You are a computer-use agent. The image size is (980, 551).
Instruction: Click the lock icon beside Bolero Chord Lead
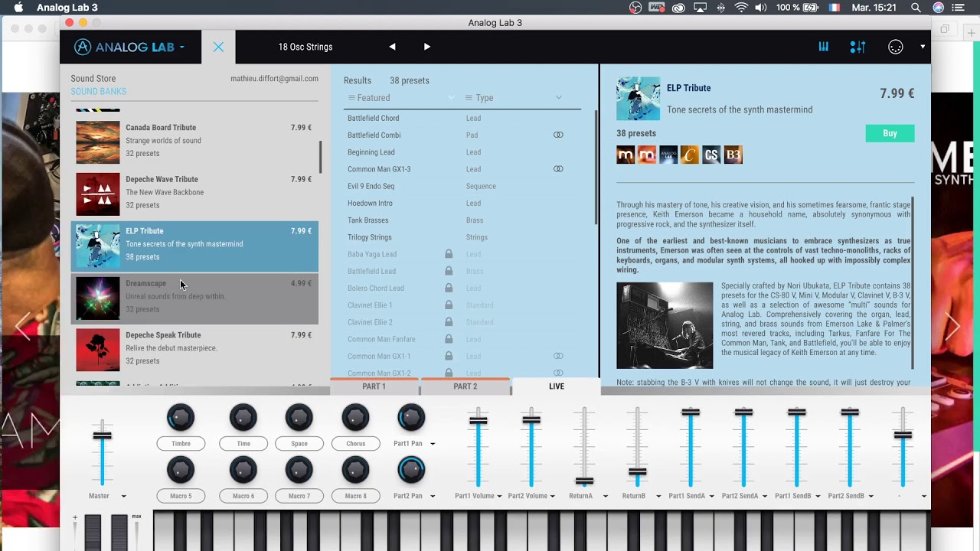pyautogui.click(x=449, y=288)
